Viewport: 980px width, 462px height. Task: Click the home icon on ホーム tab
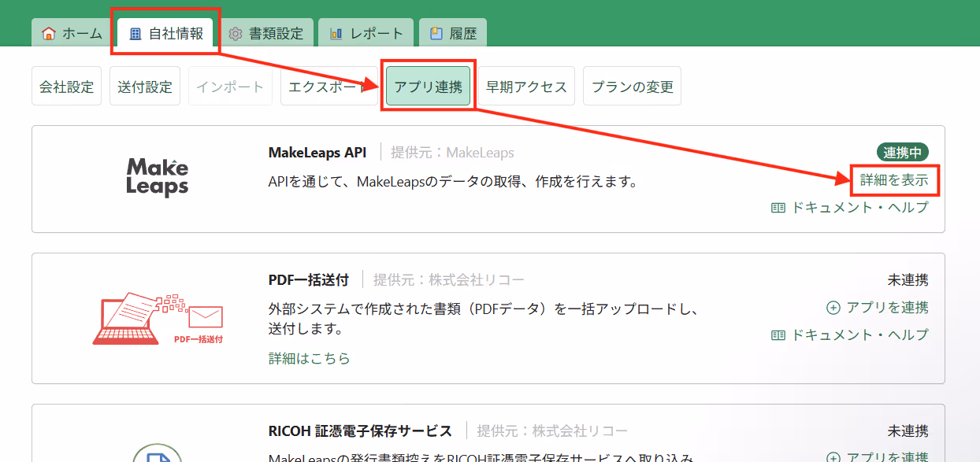tap(49, 34)
